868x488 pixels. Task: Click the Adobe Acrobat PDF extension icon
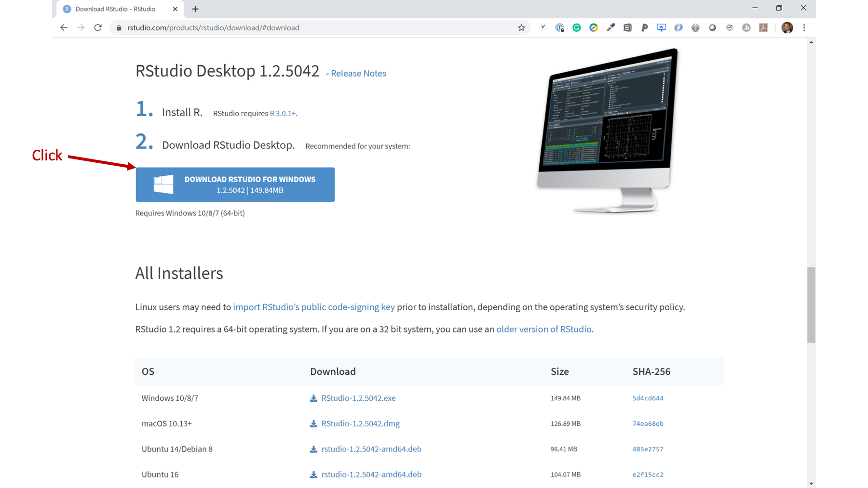[763, 28]
